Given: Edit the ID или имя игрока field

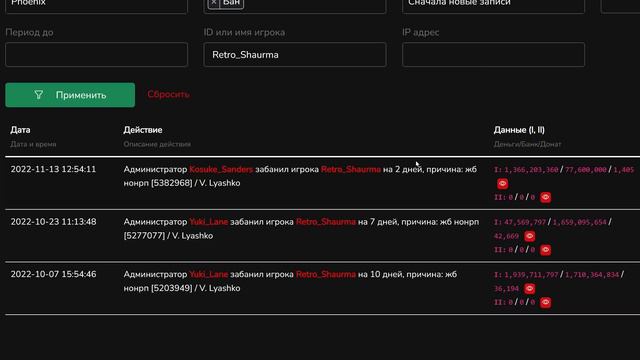Looking at the screenshot, I should [295, 55].
